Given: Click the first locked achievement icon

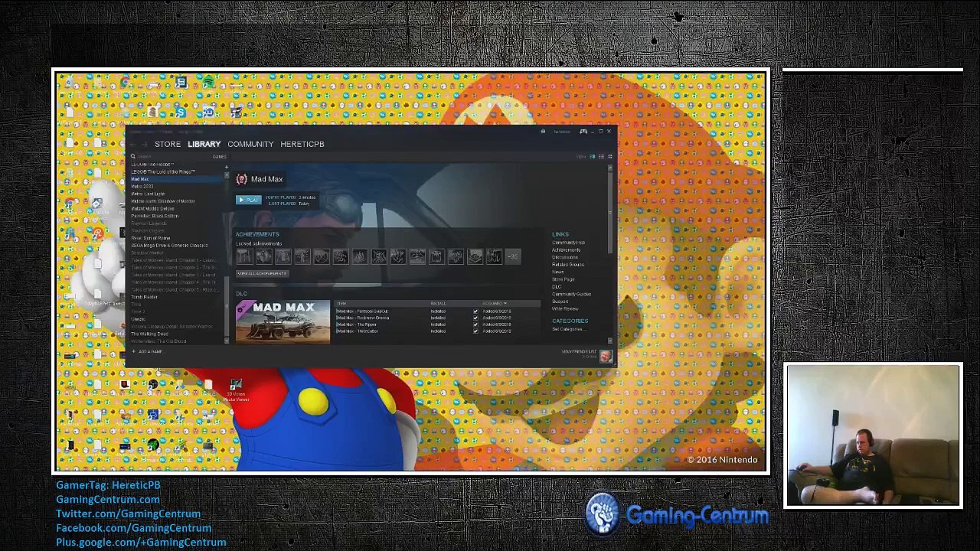Looking at the screenshot, I should coord(244,256).
